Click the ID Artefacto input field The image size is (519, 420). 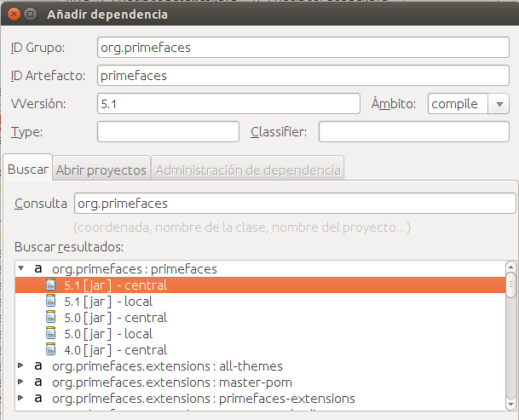pyautogui.click(x=303, y=76)
